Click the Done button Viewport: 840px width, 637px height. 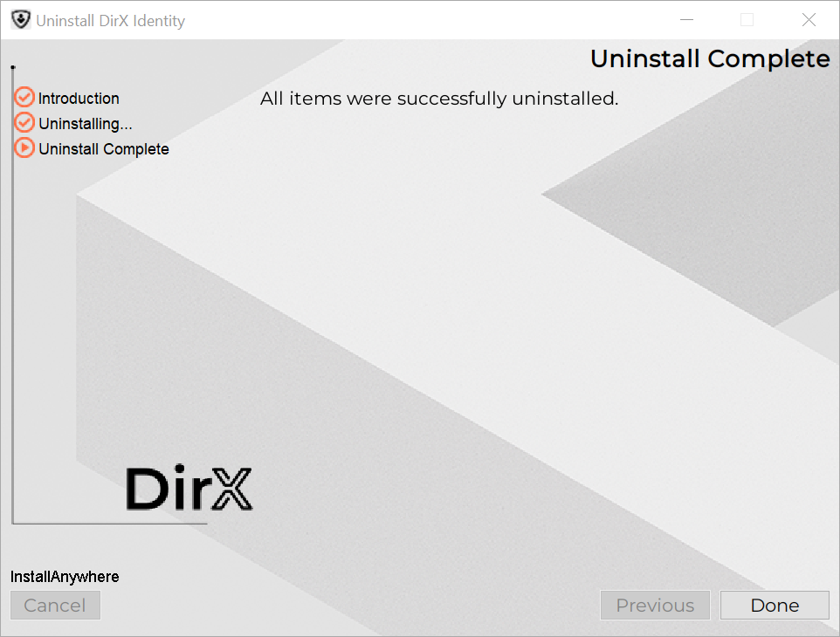[x=774, y=606]
